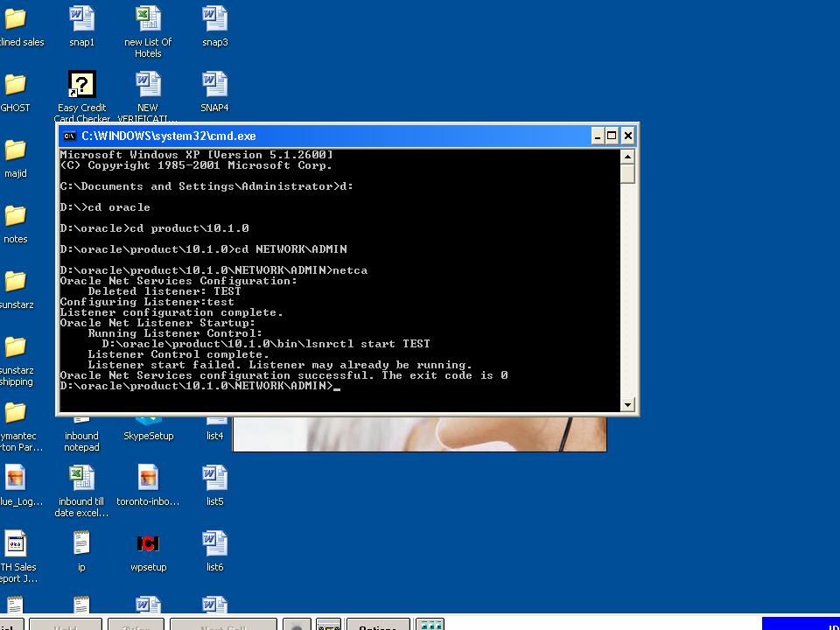Click the 'Microsoft Windows XP' version line
The width and height of the screenshot is (840, 630).
click(197, 155)
